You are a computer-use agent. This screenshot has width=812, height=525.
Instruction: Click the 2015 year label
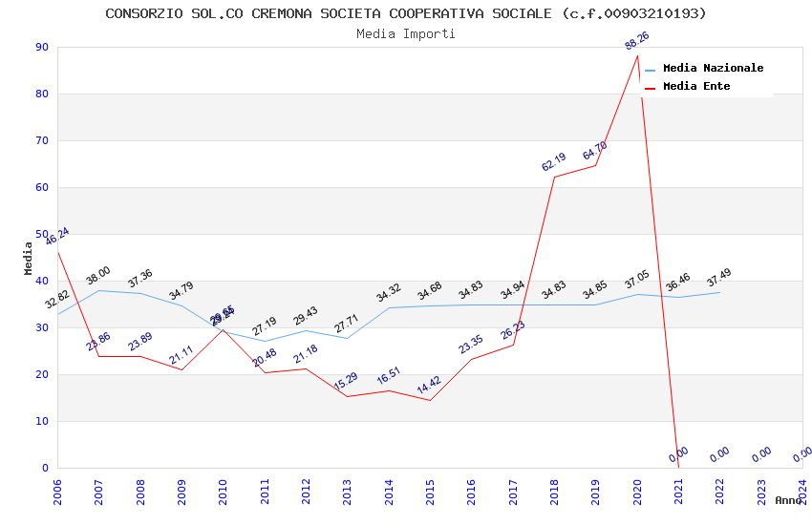point(430,492)
